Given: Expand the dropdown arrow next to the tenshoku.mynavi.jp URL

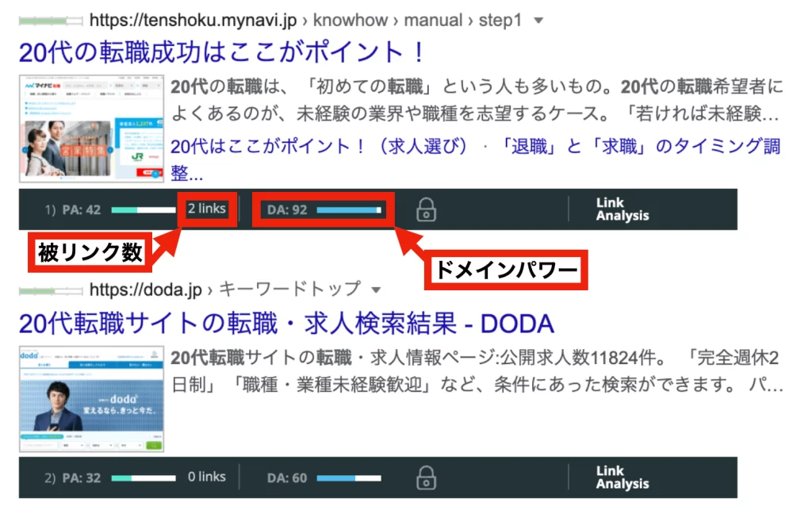Looking at the screenshot, I should (x=539, y=20).
